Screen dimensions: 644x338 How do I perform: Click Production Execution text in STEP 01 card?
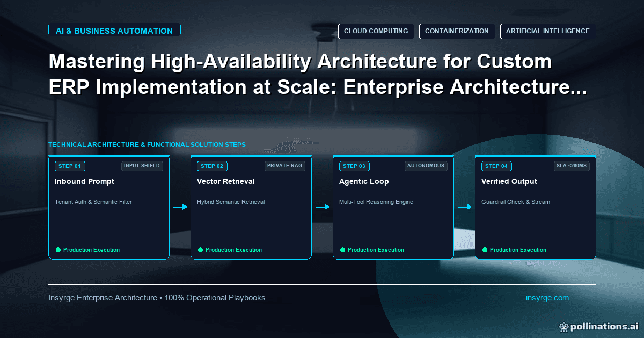tap(91, 250)
